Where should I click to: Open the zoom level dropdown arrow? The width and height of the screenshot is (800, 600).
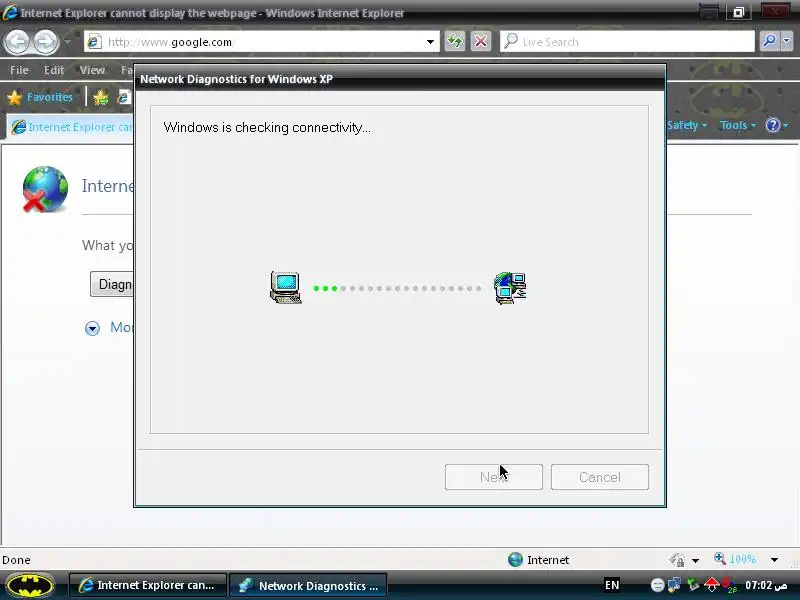pyautogui.click(x=774, y=560)
